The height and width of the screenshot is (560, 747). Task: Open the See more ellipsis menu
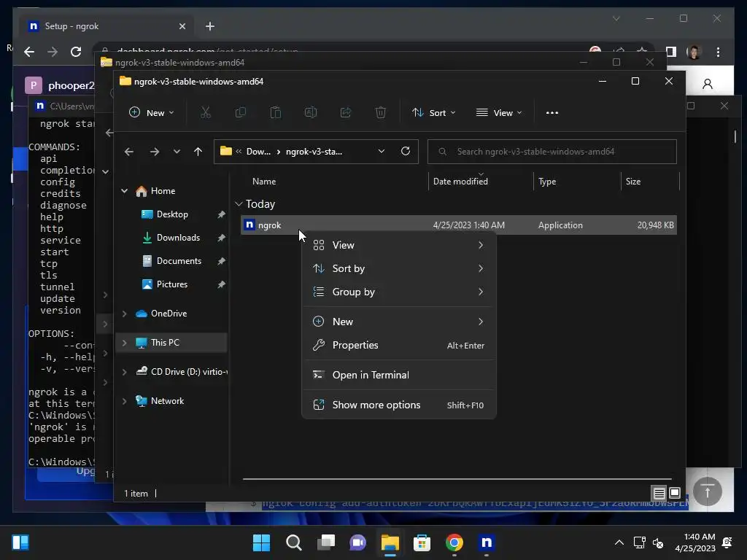552,113
